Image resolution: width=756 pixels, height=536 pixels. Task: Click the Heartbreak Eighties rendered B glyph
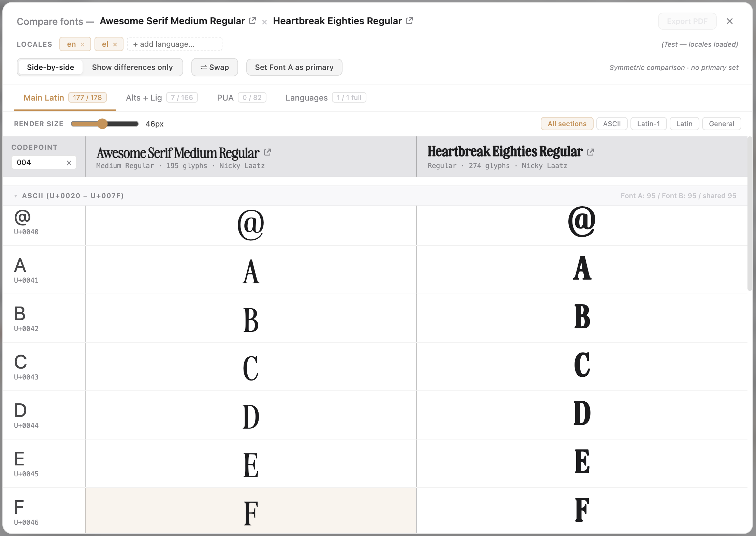click(582, 316)
